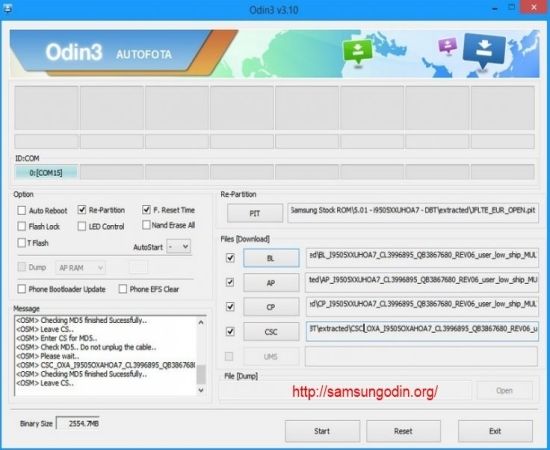The height and width of the screenshot is (450, 550).
Task: Click the purple download banner icon
Action: click(448, 46)
